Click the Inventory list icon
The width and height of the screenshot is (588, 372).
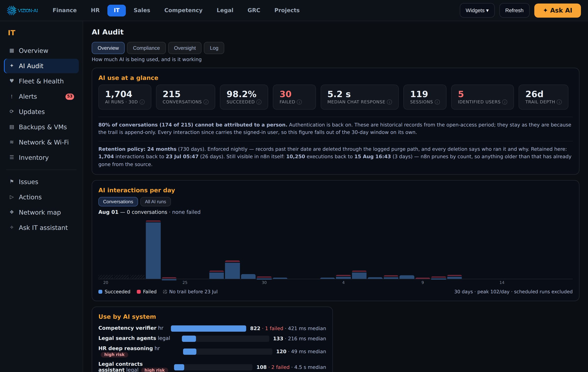coord(12,157)
